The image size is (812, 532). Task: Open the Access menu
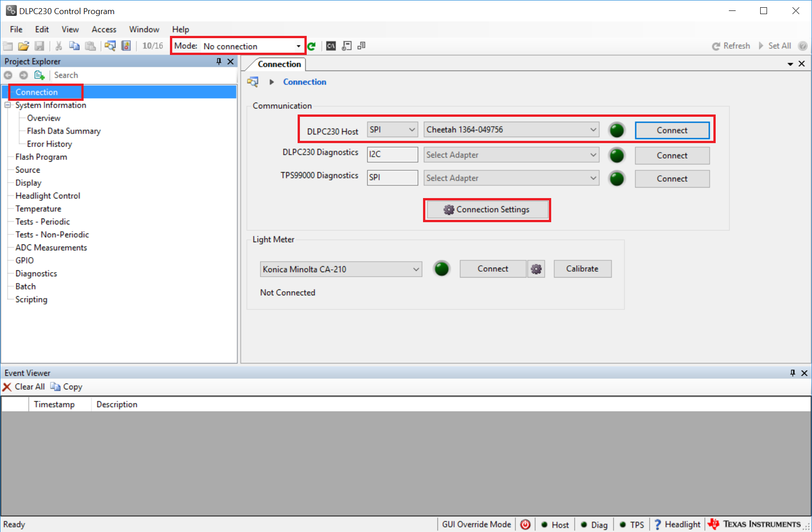(104, 29)
